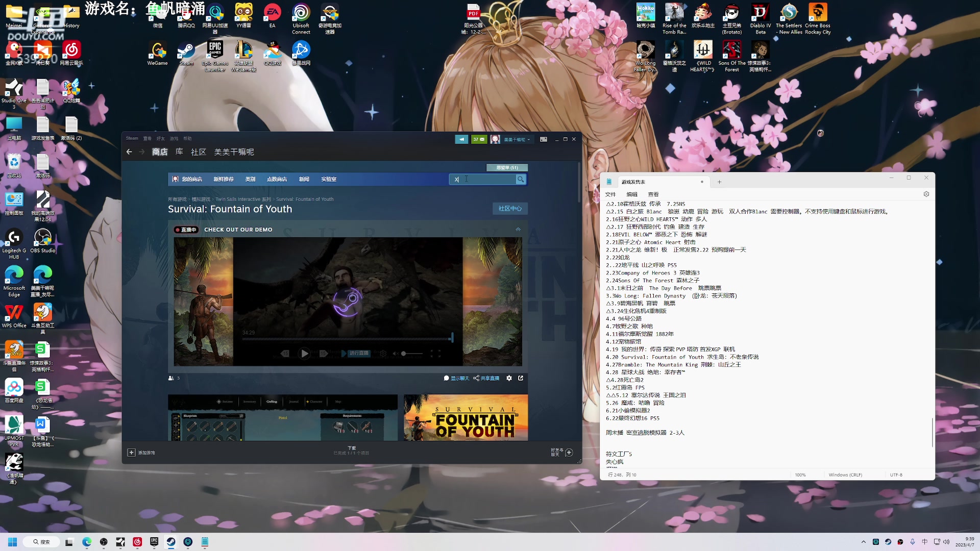Open 您的商店 store menu
980x551 pixels.
pos(192,179)
